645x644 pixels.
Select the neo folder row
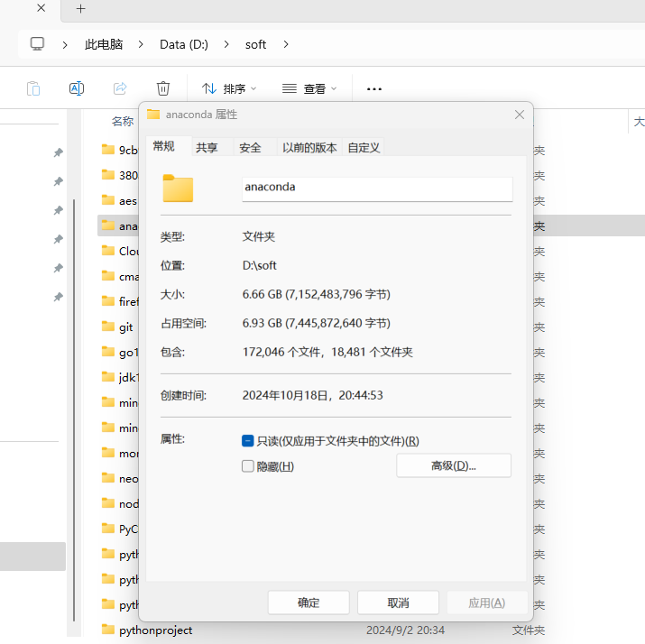tap(119, 478)
